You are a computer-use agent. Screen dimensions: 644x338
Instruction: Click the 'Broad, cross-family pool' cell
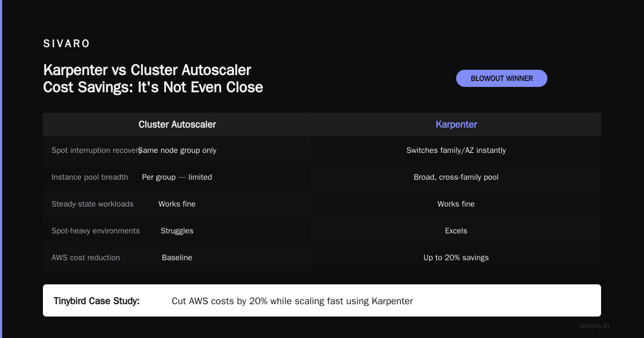pos(456,177)
